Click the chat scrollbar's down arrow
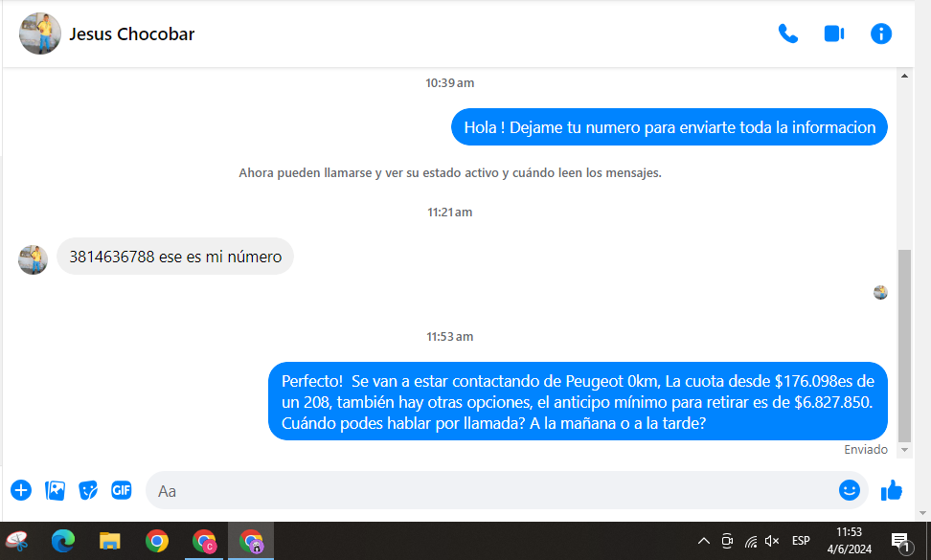This screenshot has width=931, height=560. [905, 448]
